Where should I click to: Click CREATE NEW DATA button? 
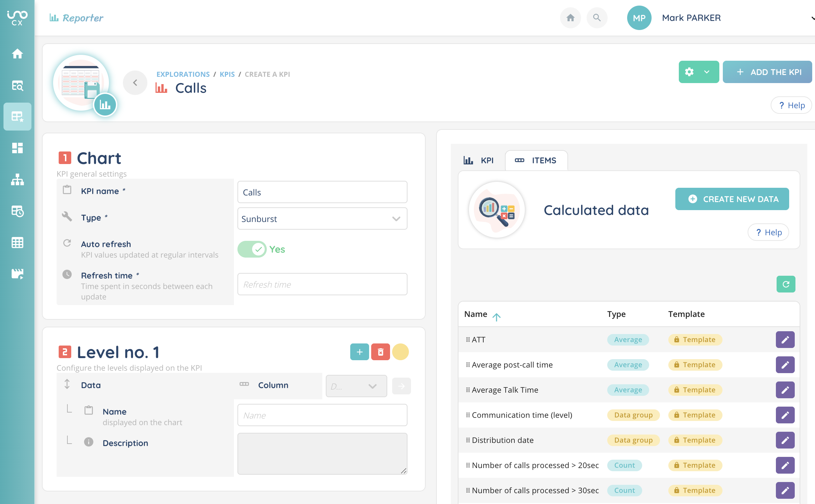click(732, 199)
